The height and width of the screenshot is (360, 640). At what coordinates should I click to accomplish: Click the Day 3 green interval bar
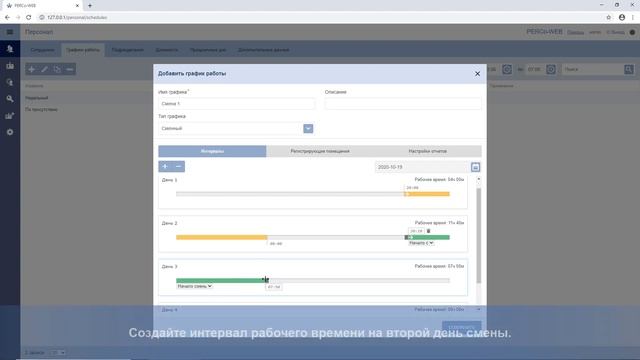pyautogui.click(x=221, y=280)
